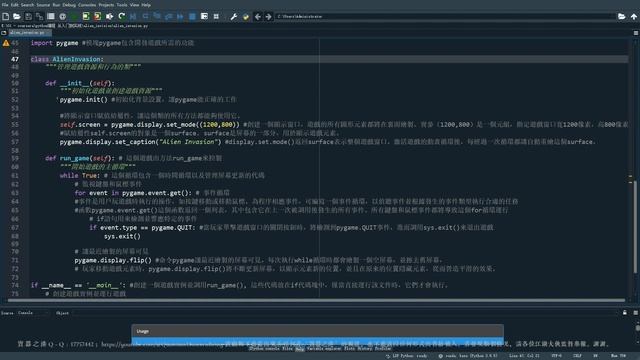Click the sys.exit() line
Viewport: 640px width, 360px height.
click(x=122, y=236)
